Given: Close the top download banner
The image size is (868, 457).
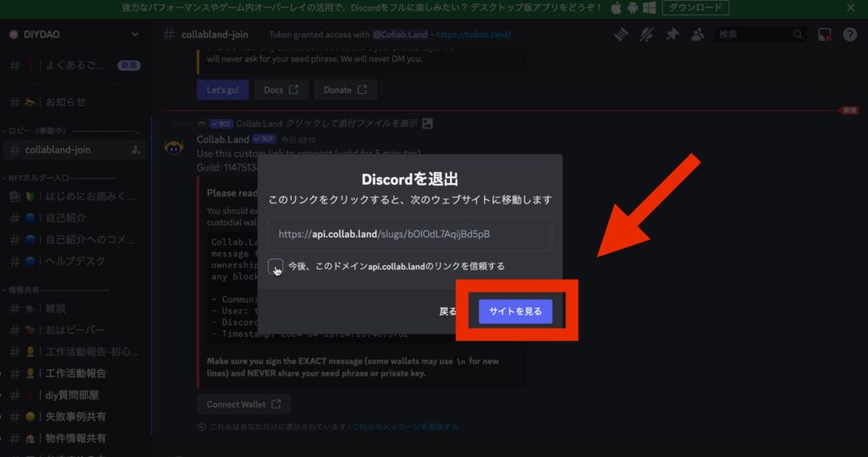Looking at the screenshot, I should (850, 8).
